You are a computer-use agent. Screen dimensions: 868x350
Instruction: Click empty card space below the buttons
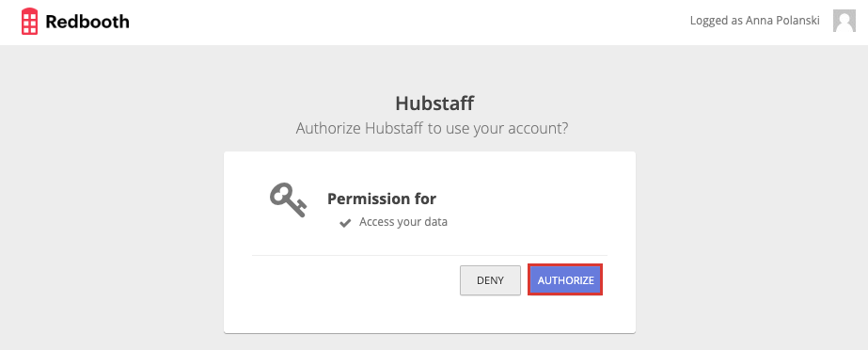(430, 314)
